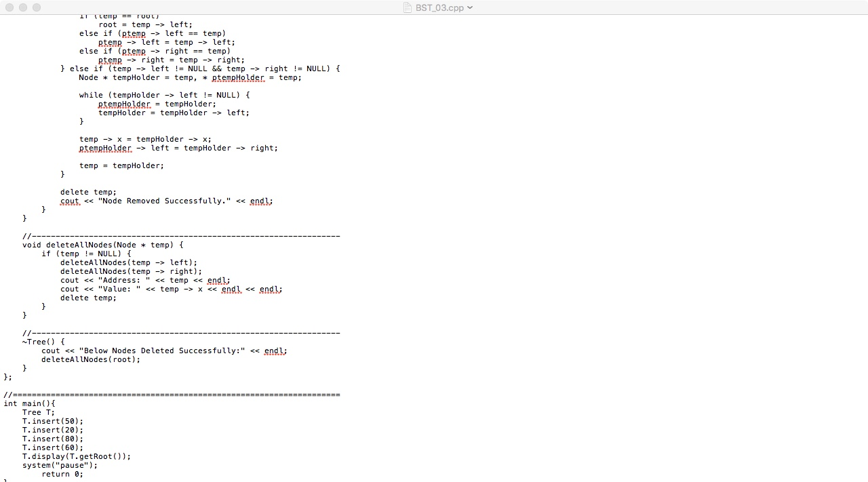
Task: Toggle fullscreen with the green window button
Action: (37, 7)
